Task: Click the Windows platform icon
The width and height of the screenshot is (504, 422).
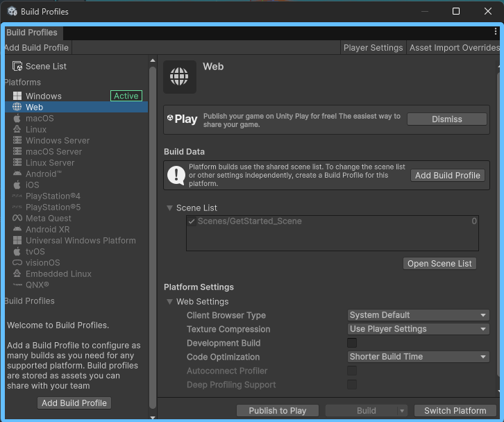Action: pos(17,96)
